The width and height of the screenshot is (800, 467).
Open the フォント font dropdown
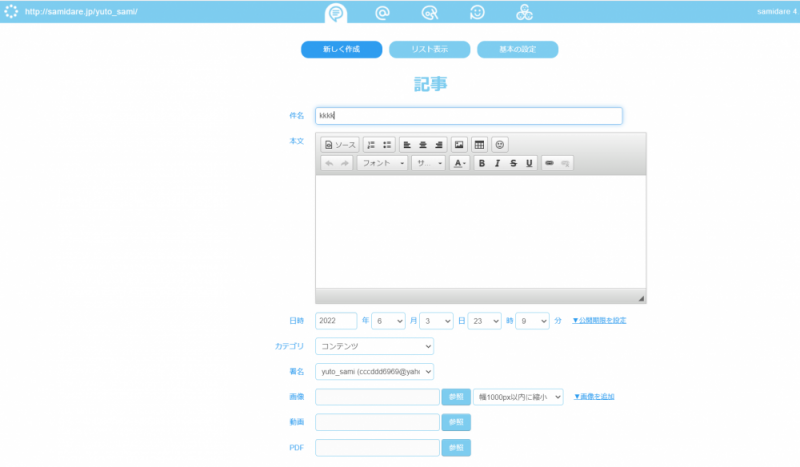coord(382,163)
